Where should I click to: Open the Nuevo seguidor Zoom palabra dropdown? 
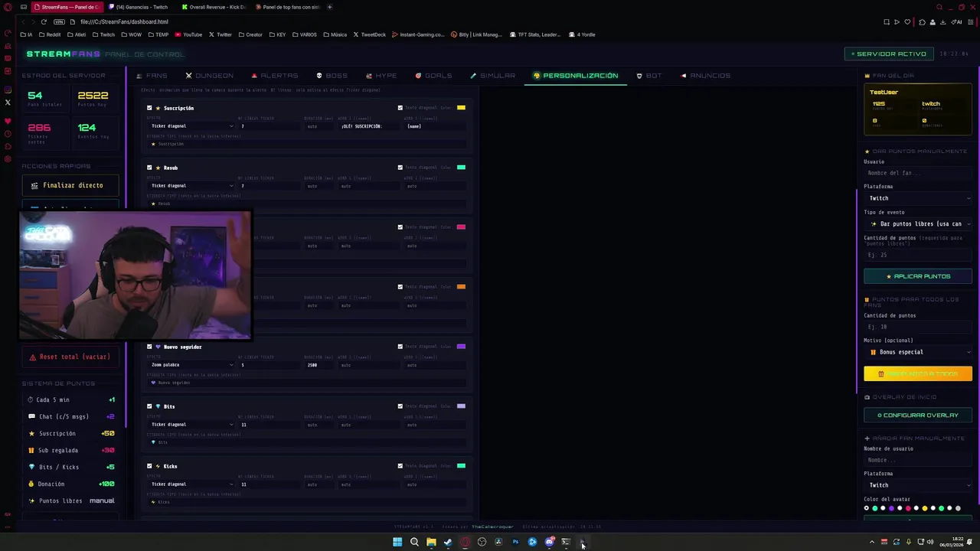click(x=191, y=365)
